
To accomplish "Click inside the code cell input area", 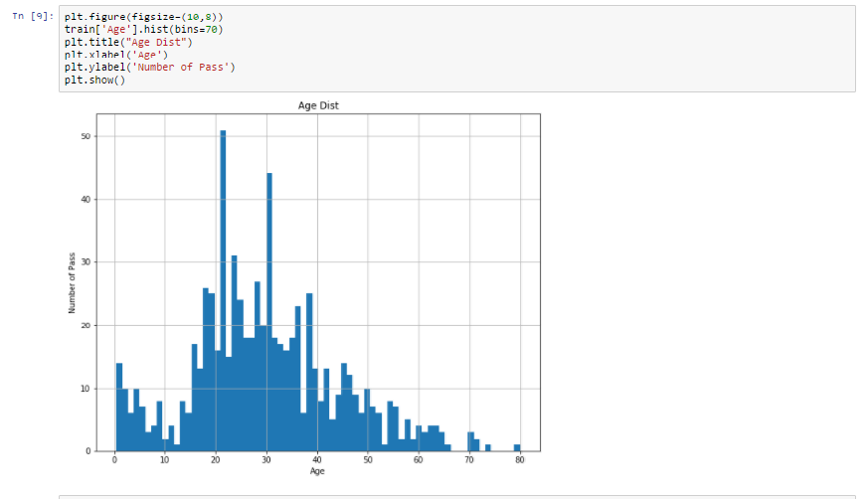I will click(x=457, y=49).
